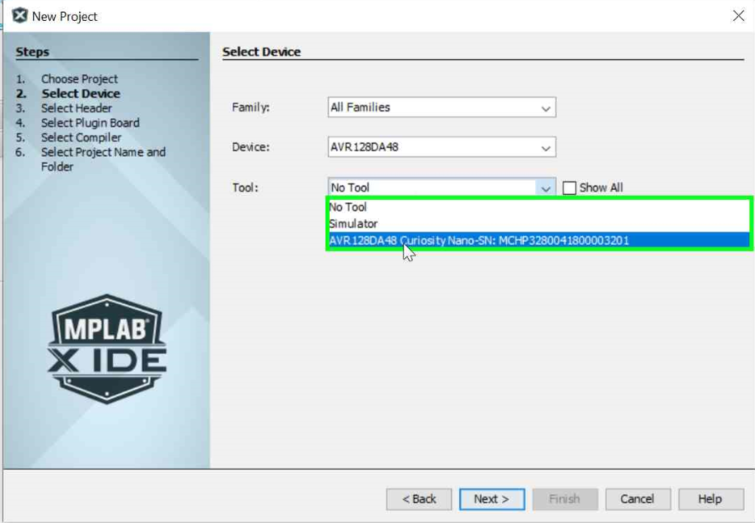Choose Simulator from the tool list

(x=353, y=224)
